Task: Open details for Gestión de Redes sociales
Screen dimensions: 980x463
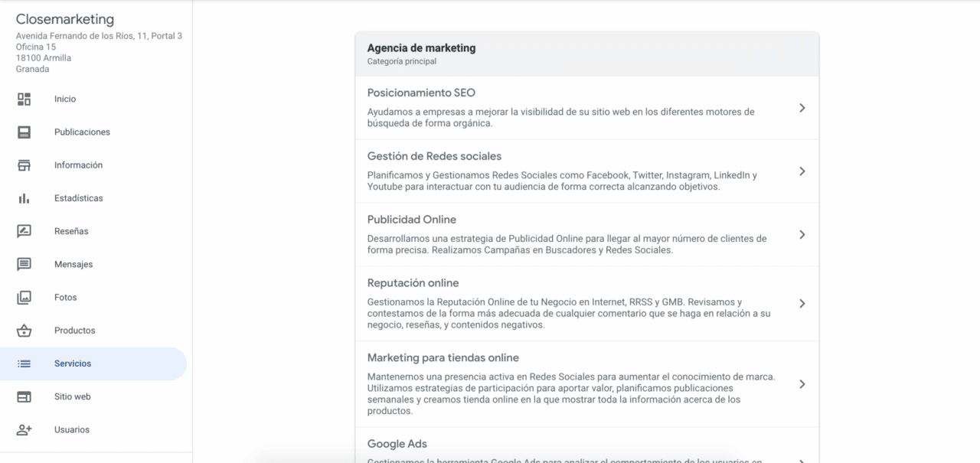Action: (802, 171)
